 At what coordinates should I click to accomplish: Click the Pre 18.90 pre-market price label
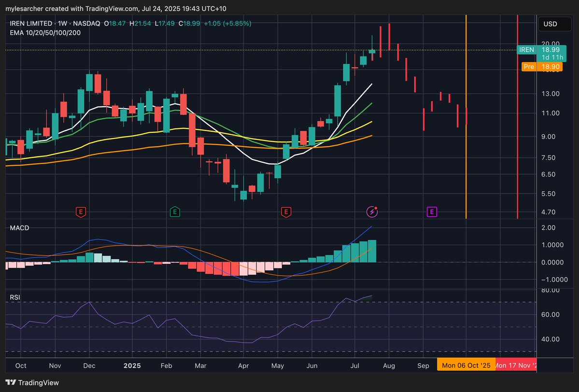(x=542, y=67)
